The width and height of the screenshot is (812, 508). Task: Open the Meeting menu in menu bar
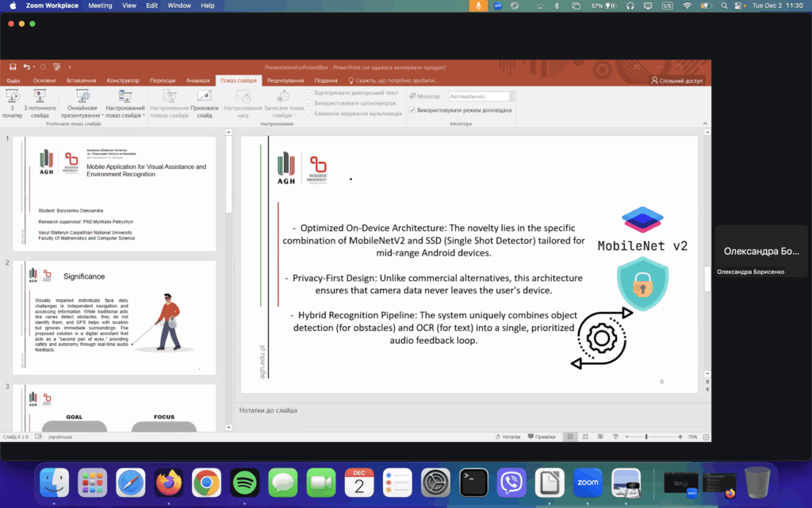point(100,6)
